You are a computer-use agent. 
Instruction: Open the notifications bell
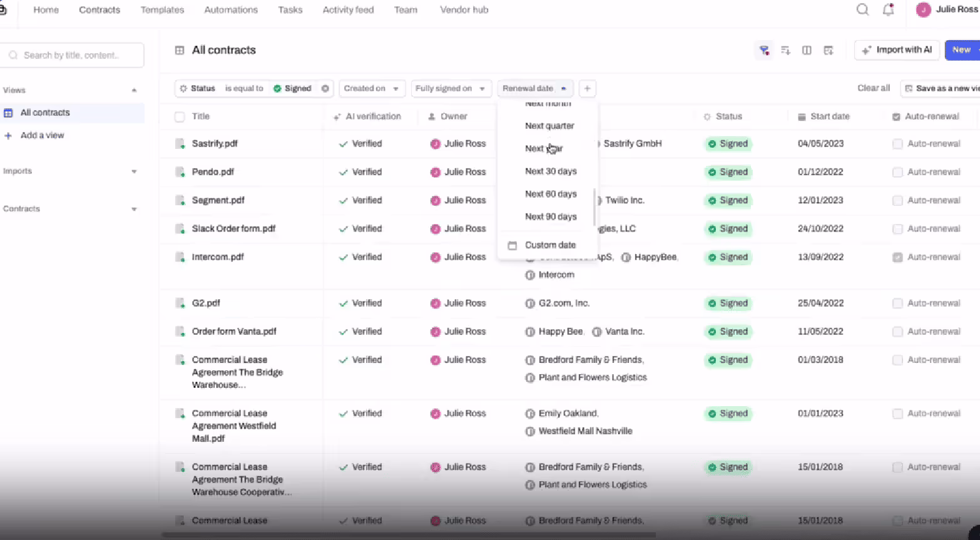click(888, 9)
